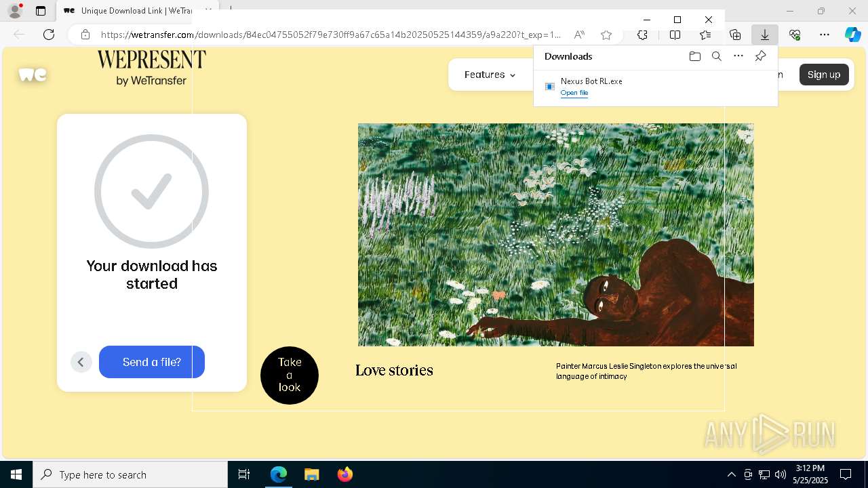
Task: Click the taskbar search box
Action: click(x=130, y=474)
